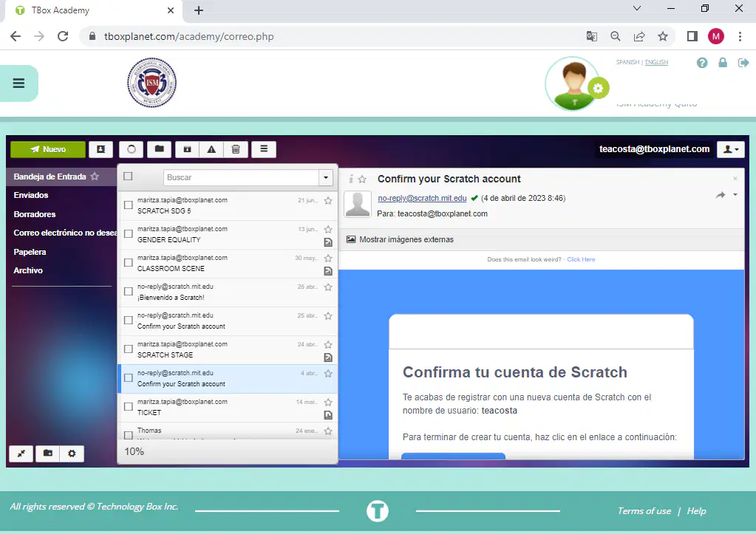Star the Bandeja de Entrada folder
Viewport: 756px width, 534px height.
click(95, 177)
